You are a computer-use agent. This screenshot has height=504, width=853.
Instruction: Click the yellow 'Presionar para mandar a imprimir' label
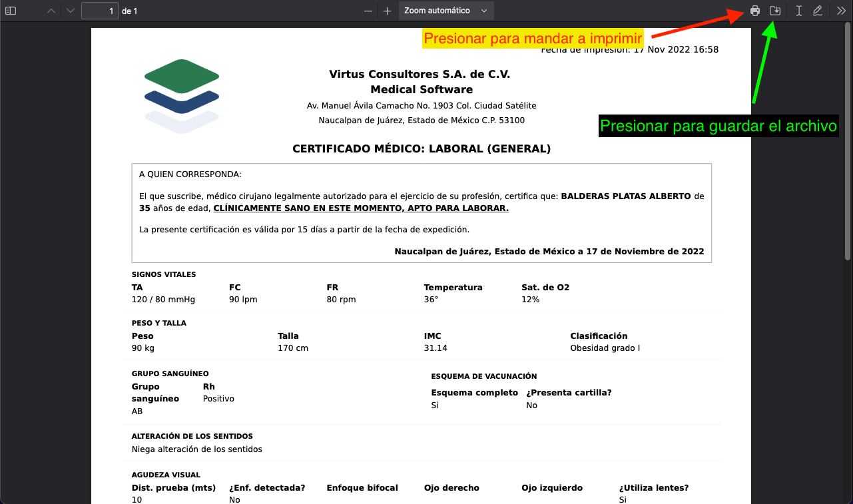(x=533, y=39)
